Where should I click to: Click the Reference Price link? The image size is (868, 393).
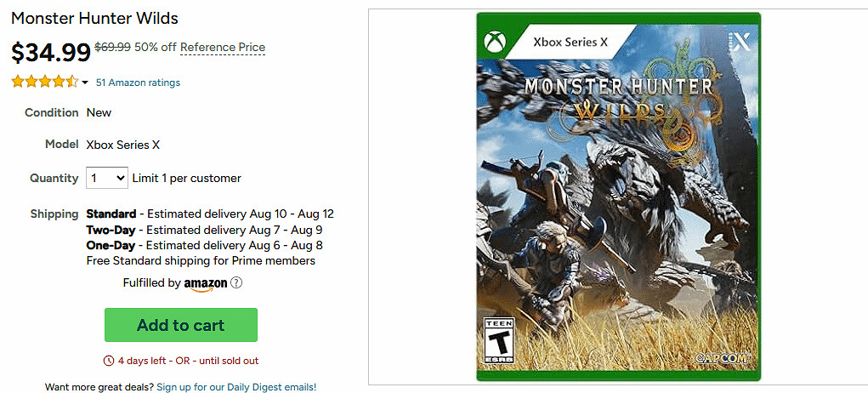[x=223, y=48]
